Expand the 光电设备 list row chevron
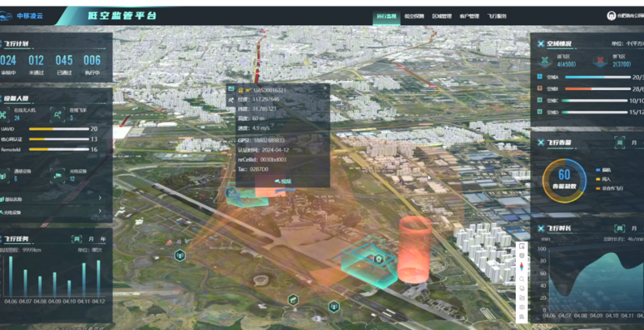Screen dimensions: 644x330 (100, 212)
